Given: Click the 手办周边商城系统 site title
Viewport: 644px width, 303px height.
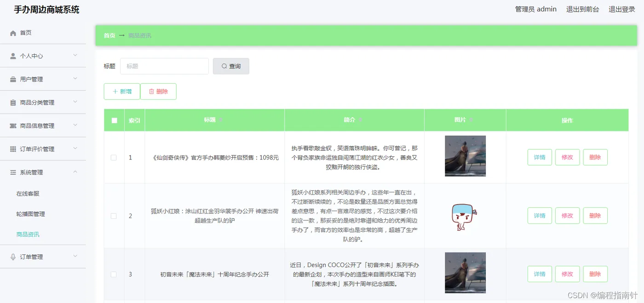Looking at the screenshot, I should tap(46, 10).
